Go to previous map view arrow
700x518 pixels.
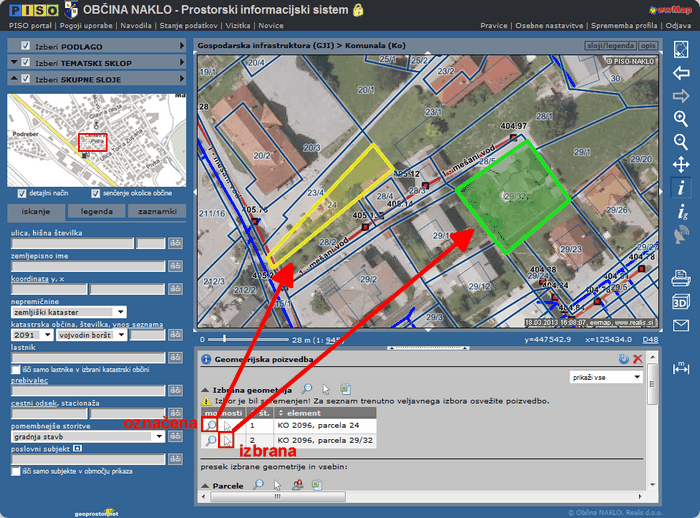click(681, 73)
